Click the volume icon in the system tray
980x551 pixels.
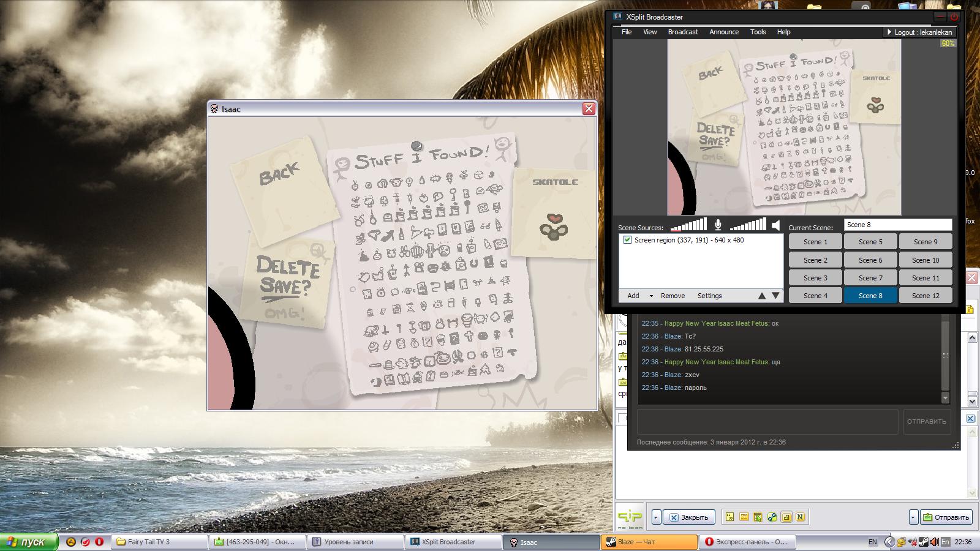pos(934,542)
